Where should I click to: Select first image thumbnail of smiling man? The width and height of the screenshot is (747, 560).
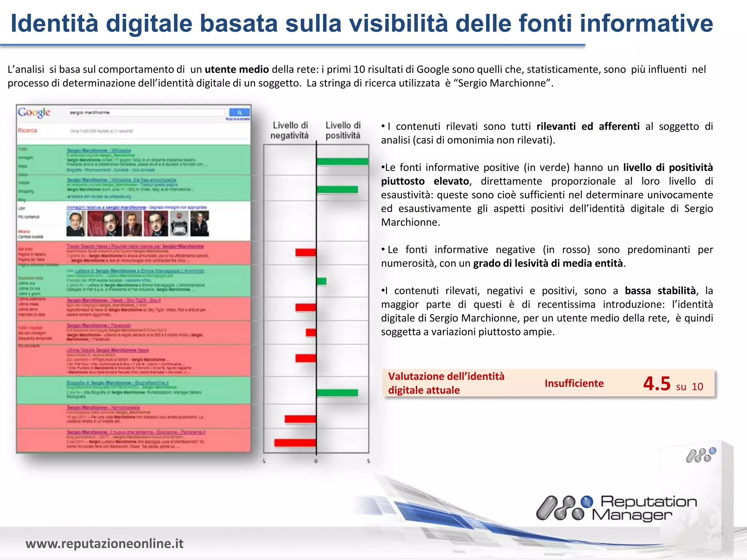click(76, 223)
